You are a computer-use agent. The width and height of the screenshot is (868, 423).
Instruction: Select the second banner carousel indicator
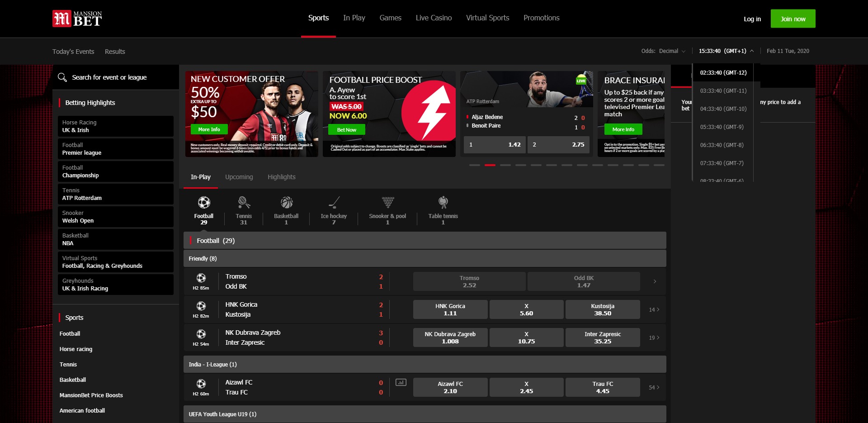click(490, 165)
